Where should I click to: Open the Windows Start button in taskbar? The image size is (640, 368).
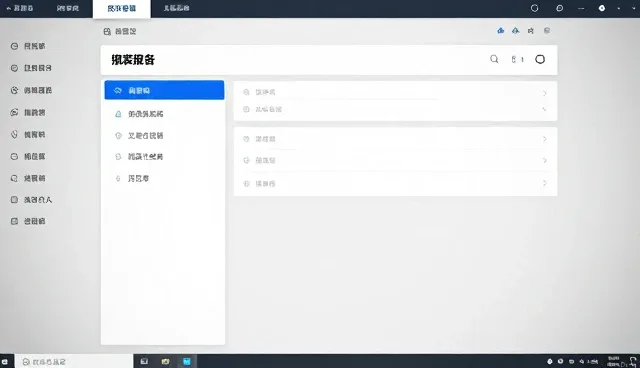click(x=5, y=361)
